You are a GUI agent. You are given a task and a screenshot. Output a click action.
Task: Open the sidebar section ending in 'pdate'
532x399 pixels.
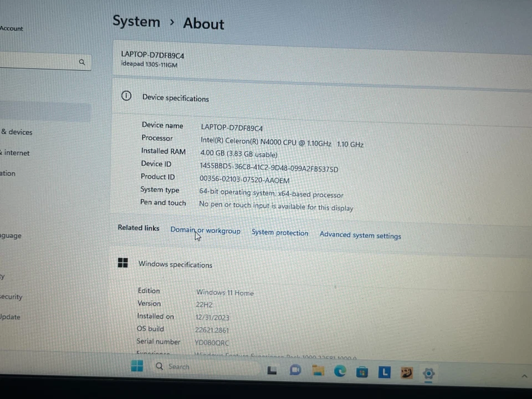10,317
